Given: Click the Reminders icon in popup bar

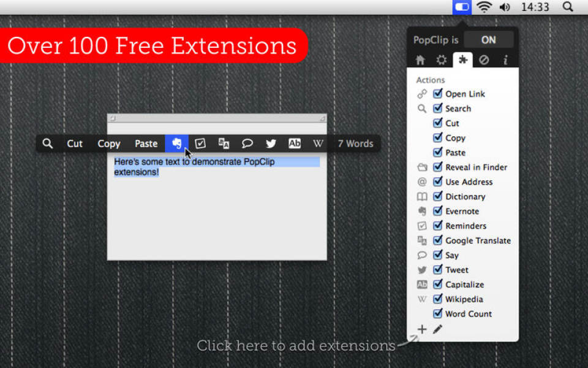Looking at the screenshot, I should (200, 144).
